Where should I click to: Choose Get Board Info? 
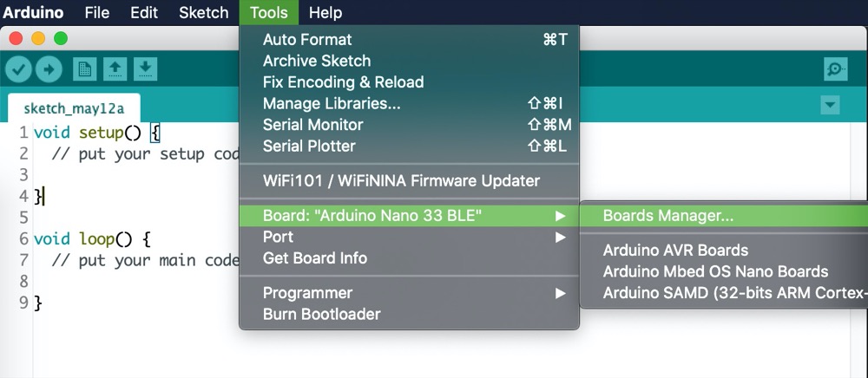tap(409, 258)
